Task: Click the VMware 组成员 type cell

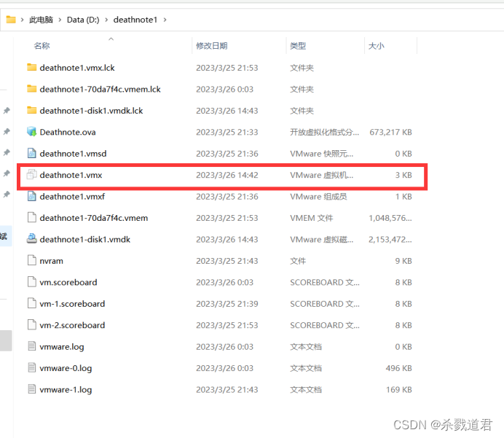Action: (x=318, y=197)
